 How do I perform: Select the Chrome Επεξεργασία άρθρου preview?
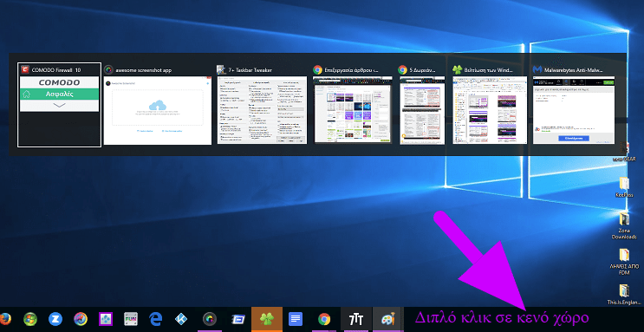tap(354, 104)
